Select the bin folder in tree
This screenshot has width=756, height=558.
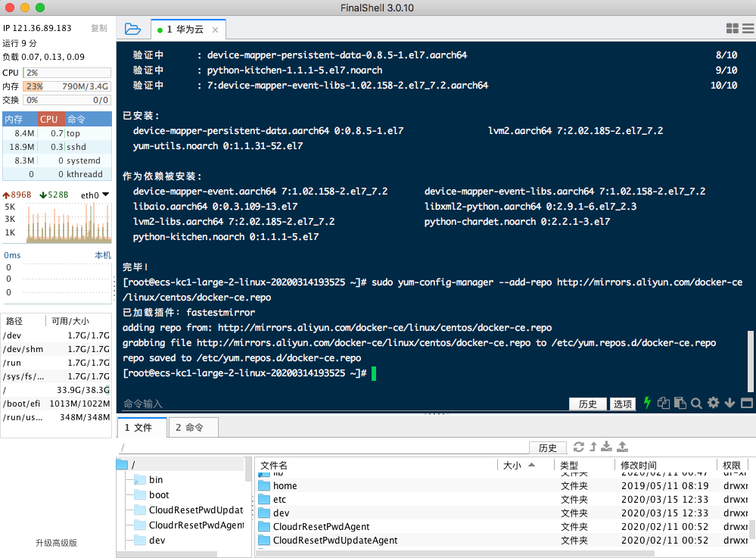(x=156, y=479)
